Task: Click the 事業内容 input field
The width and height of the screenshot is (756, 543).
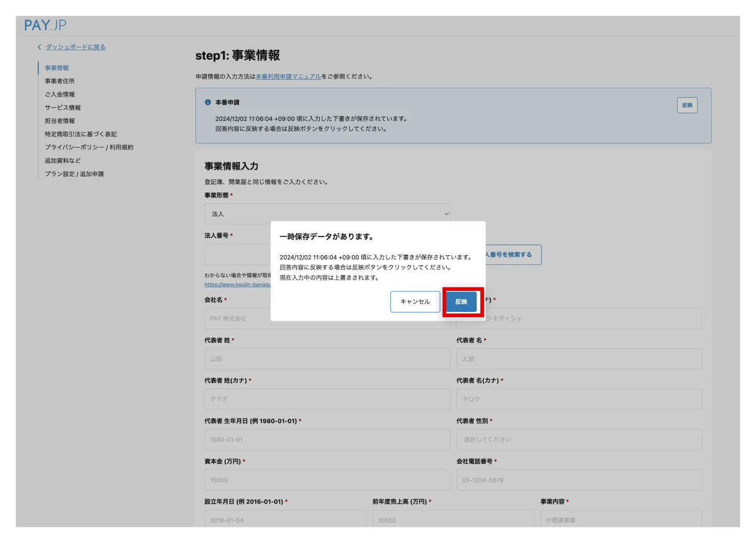Action: [x=621, y=519]
